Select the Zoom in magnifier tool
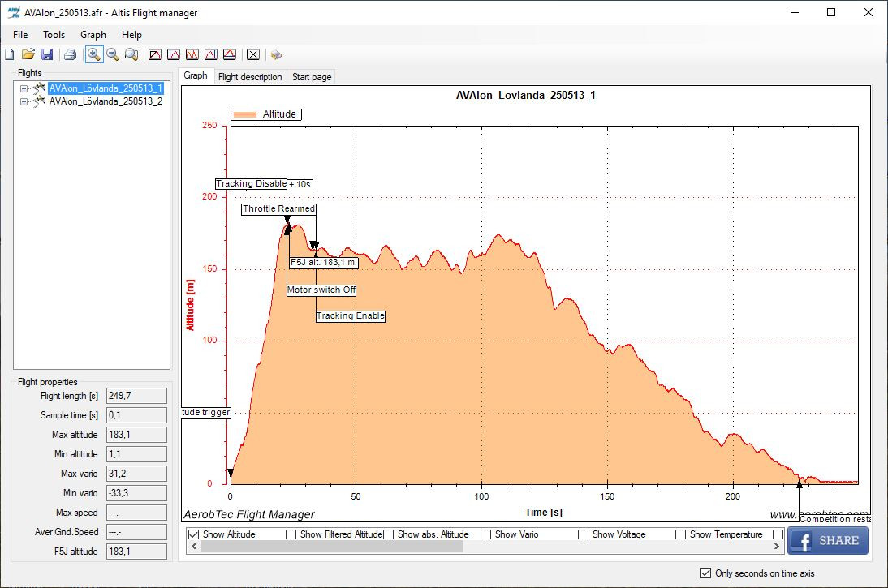 94,54
